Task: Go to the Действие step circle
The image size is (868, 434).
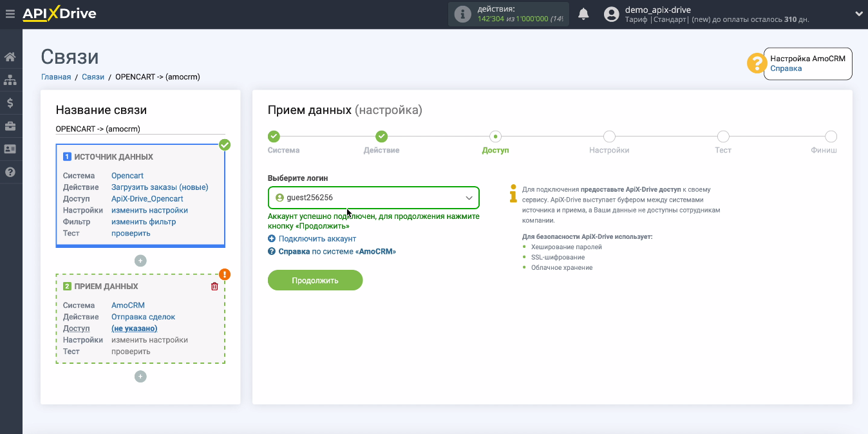Action: click(x=381, y=137)
